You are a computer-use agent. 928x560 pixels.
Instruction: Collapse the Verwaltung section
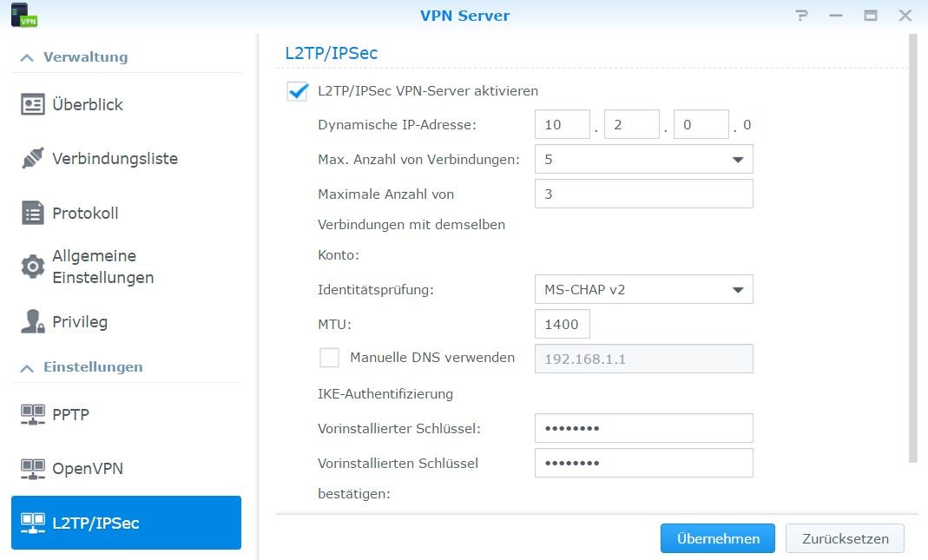[26, 57]
